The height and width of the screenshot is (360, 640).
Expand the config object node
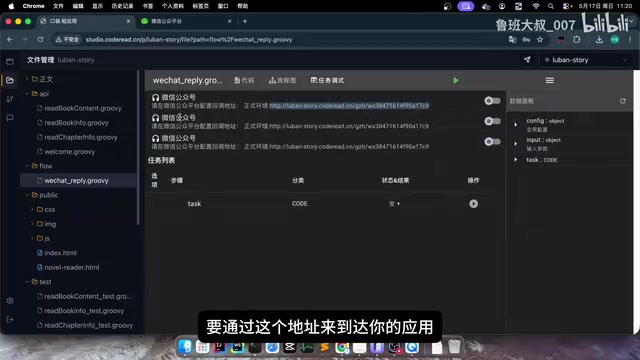[x=516, y=124]
